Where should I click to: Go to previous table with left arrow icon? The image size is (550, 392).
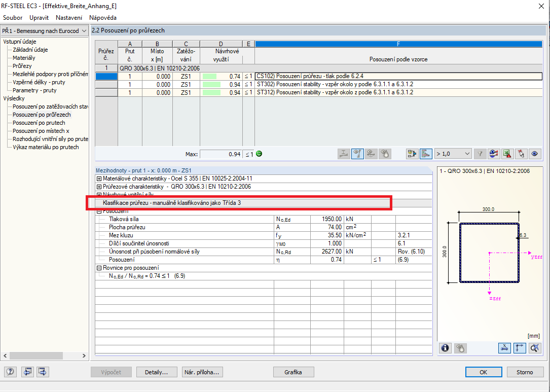coord(27,372)
